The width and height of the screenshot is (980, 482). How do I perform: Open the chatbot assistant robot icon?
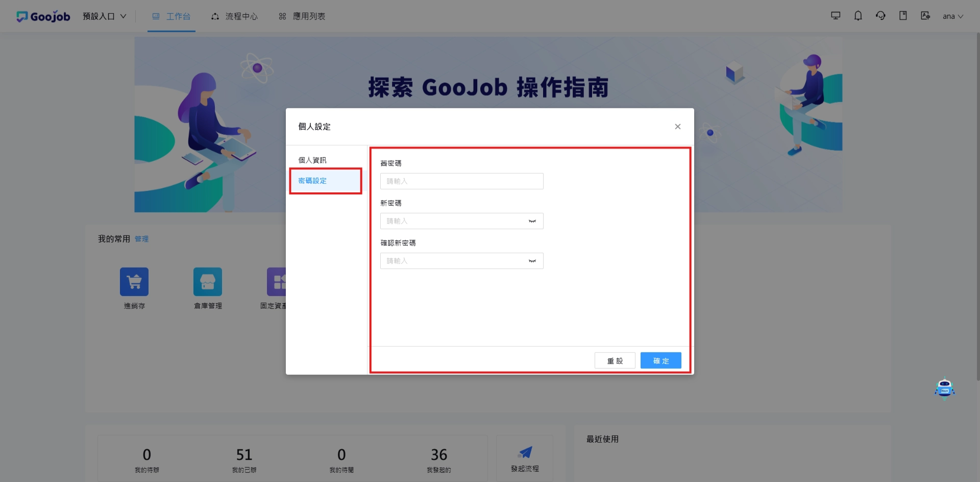pyautogui.click(x=945, y=388)
